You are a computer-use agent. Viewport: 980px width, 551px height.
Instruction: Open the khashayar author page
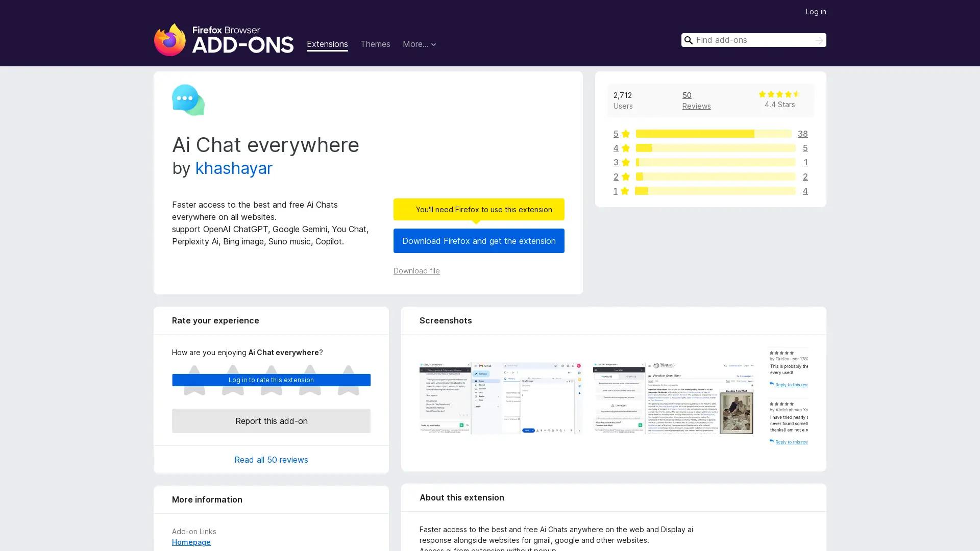click(x=234, y=168)
